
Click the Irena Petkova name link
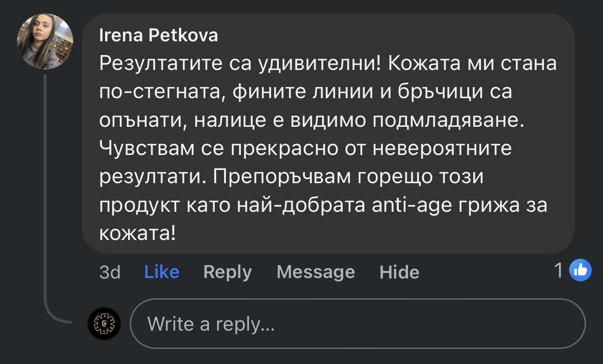click(x=159, y=35)
